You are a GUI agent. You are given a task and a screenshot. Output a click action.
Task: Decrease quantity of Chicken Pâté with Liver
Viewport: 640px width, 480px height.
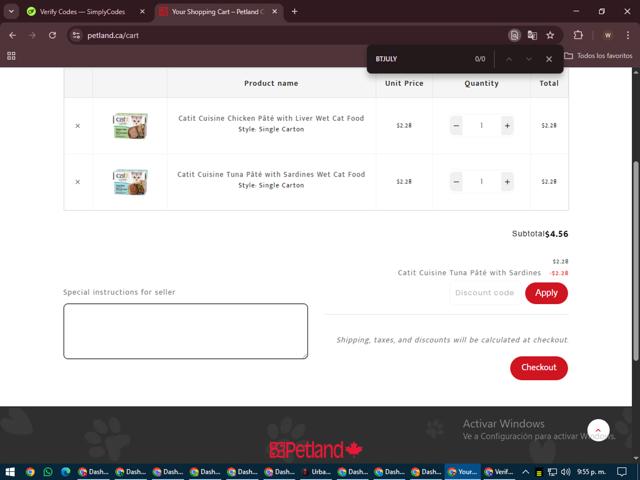coord(456,126)
